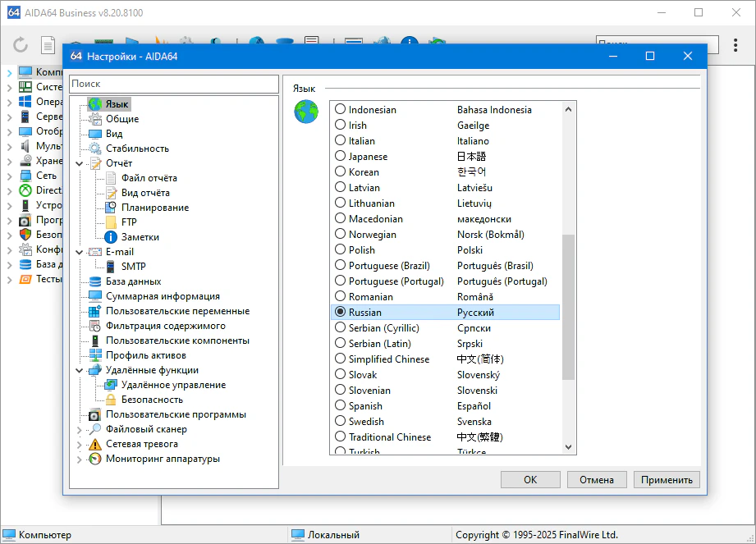Open the Суммарная информация settings page
This screenshot has height=544, width=756.
coord(163,296)
